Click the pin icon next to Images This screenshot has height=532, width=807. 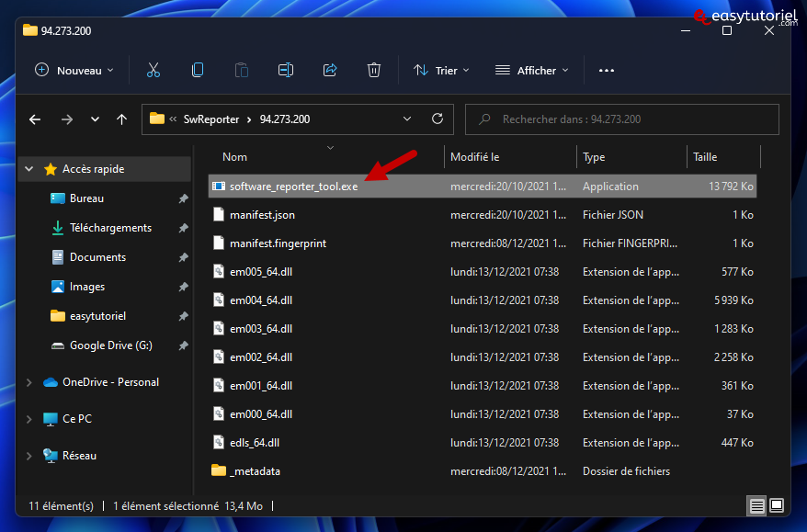click(x=183, y=287)
